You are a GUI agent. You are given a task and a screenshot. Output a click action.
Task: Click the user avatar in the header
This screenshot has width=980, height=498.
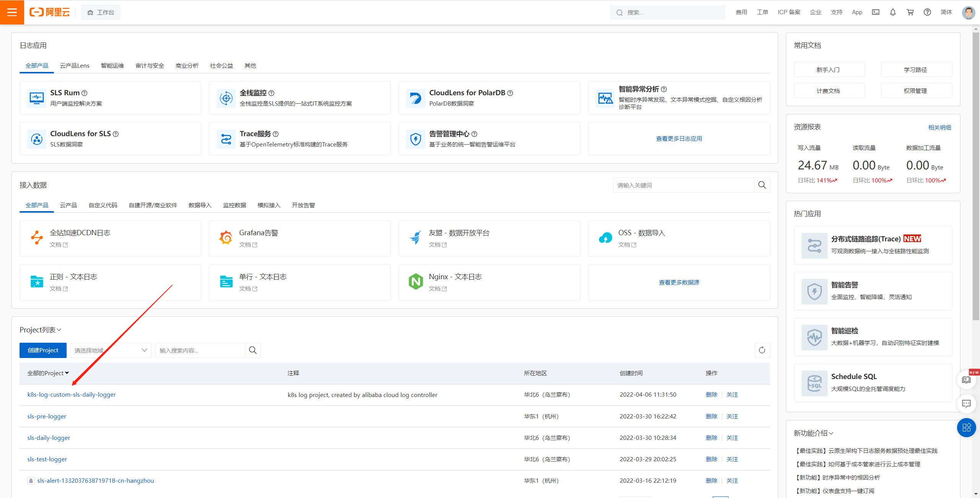point(969,12)
